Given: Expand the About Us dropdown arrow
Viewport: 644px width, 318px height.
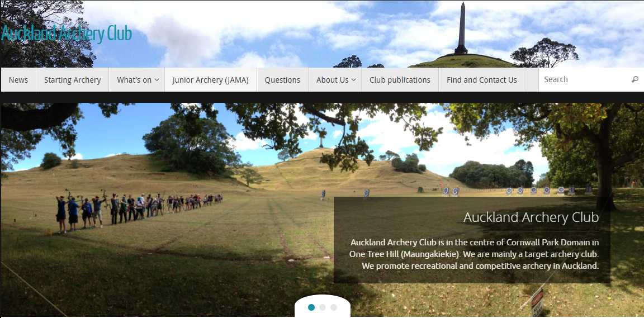Looking at the screenshot, I should pyautogui.click(x=354, y=80).
